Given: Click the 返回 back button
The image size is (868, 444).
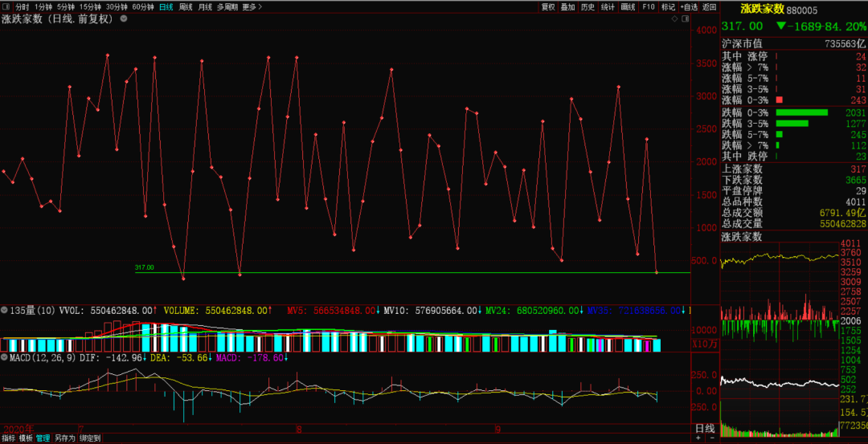Looking at the screenshot, I should pyautogui.click(x=709, y=7).
